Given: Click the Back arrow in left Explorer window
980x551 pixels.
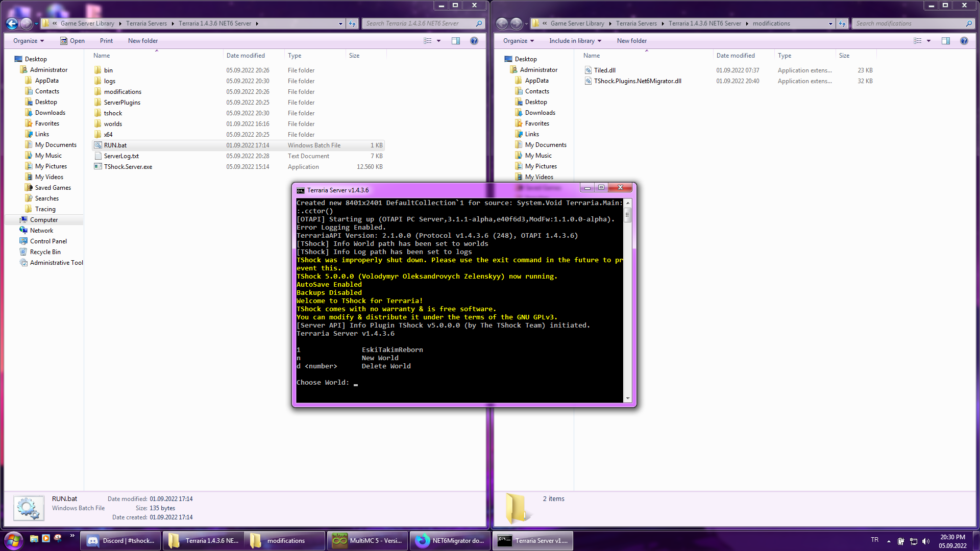Looking at the screenshot, I should coord(12,23).
